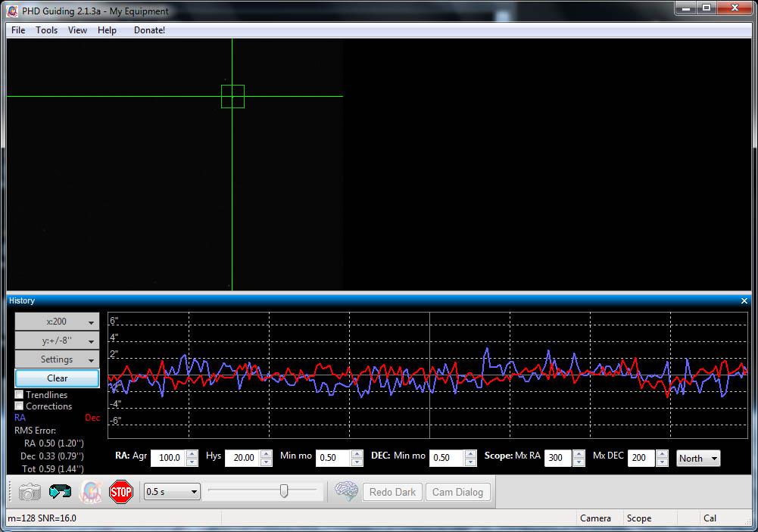The width and height of the screenshot is (758, 532).
Task: Open the File menu
Action: (18, 30)
